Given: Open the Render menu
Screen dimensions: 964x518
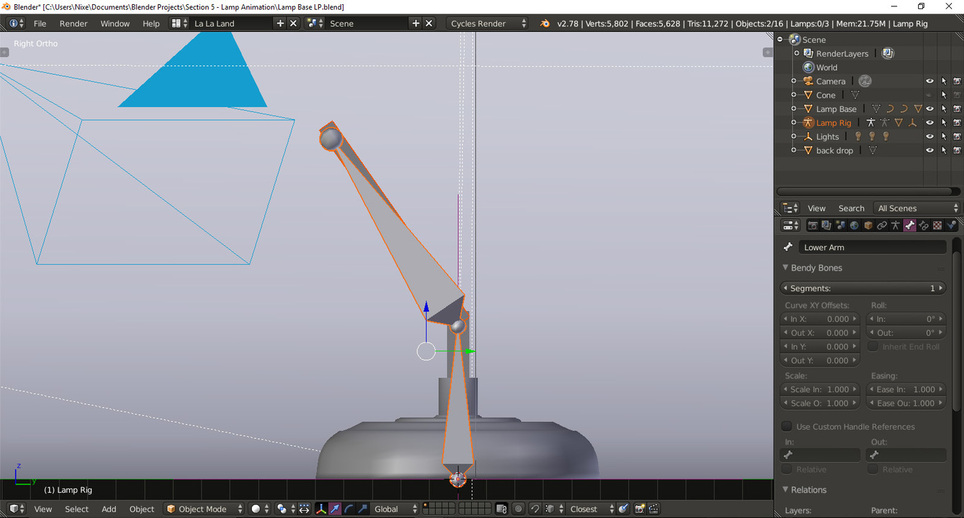Looking at the screenshot, I should pos(73,23).
